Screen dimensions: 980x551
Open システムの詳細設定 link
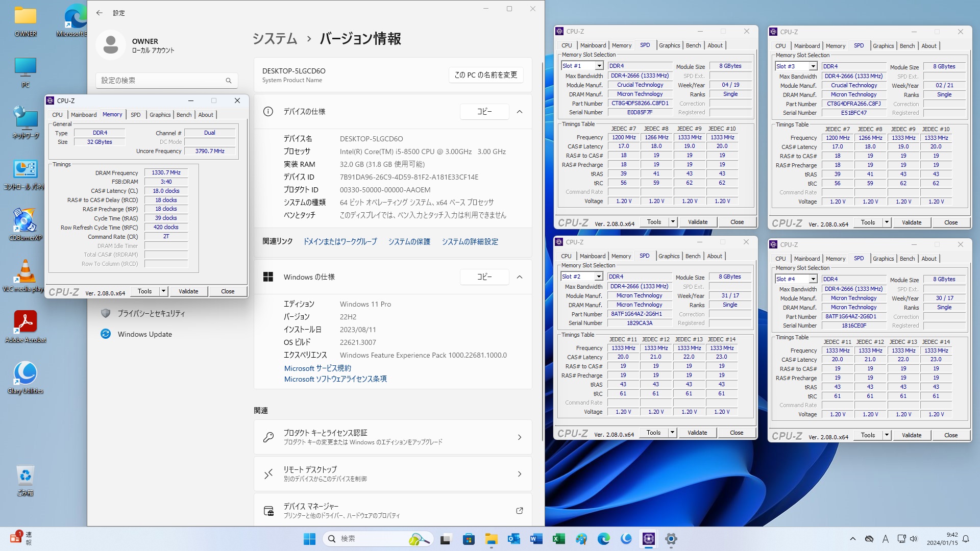[470, 242]
